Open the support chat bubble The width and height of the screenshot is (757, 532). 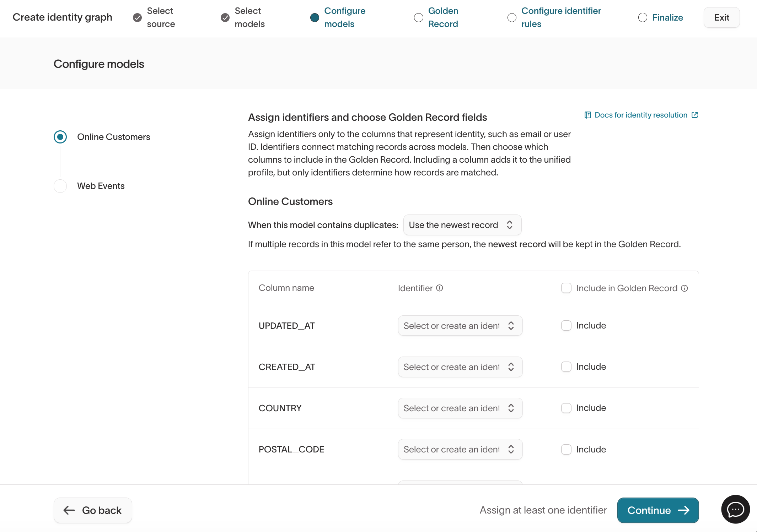tap(735, 509)
